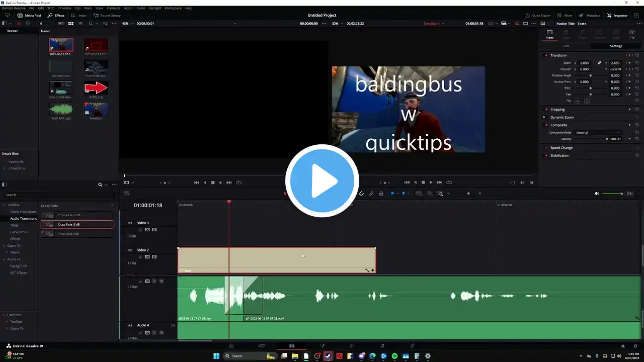Click the Quick Export button
The width and height of the screenshot is (644, 362).
(538, 16)
